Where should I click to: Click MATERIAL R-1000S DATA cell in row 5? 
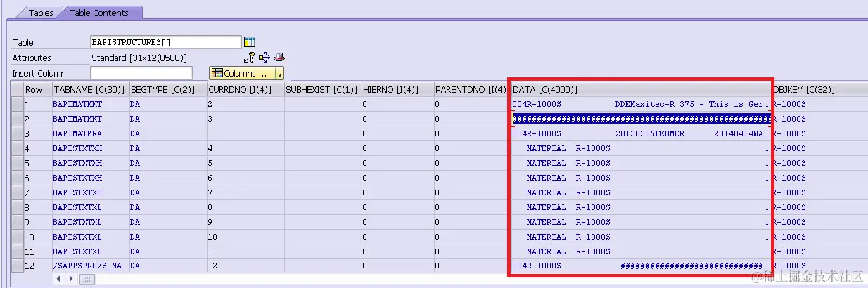(640, 163)
